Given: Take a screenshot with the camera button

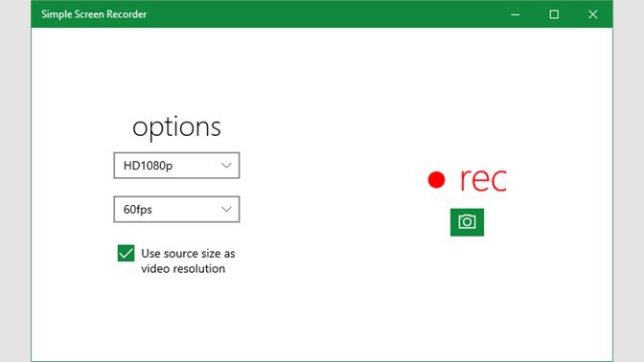Looking at the screenshot, I should (x=467, y=222).
